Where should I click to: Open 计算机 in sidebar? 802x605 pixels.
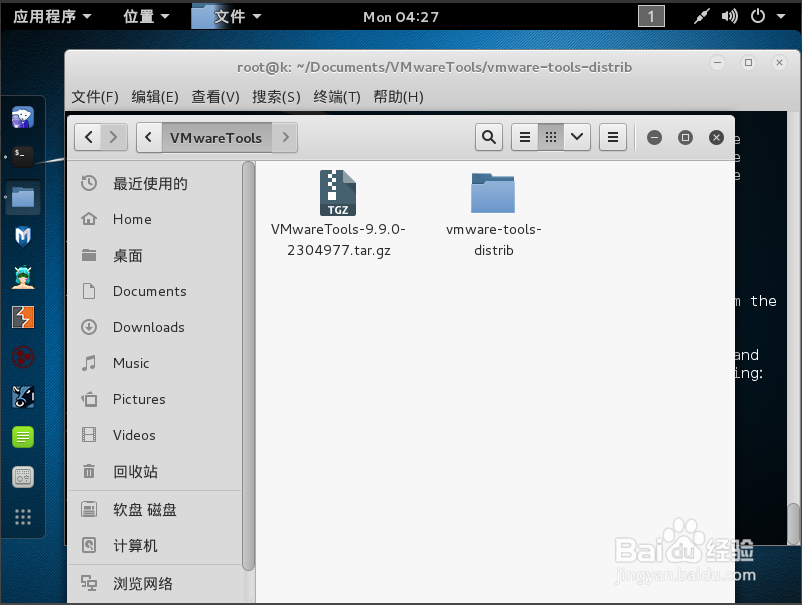click(154, 546)
